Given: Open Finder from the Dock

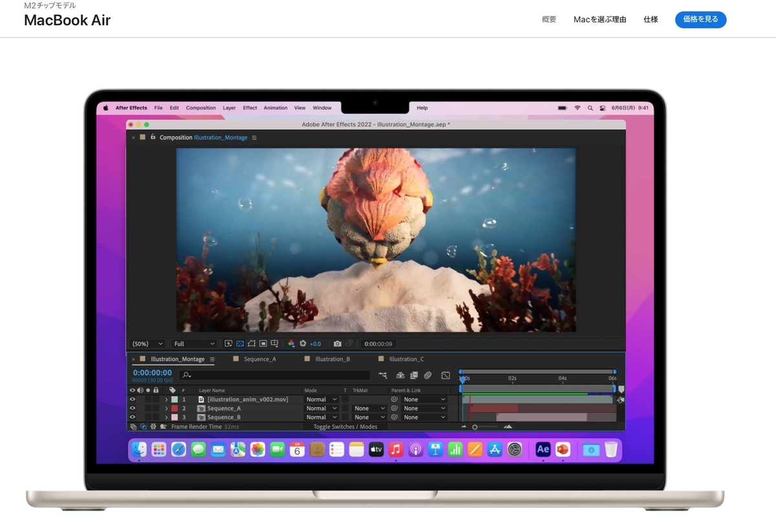Looking at the screenshot, I should (x=139, y=449).
